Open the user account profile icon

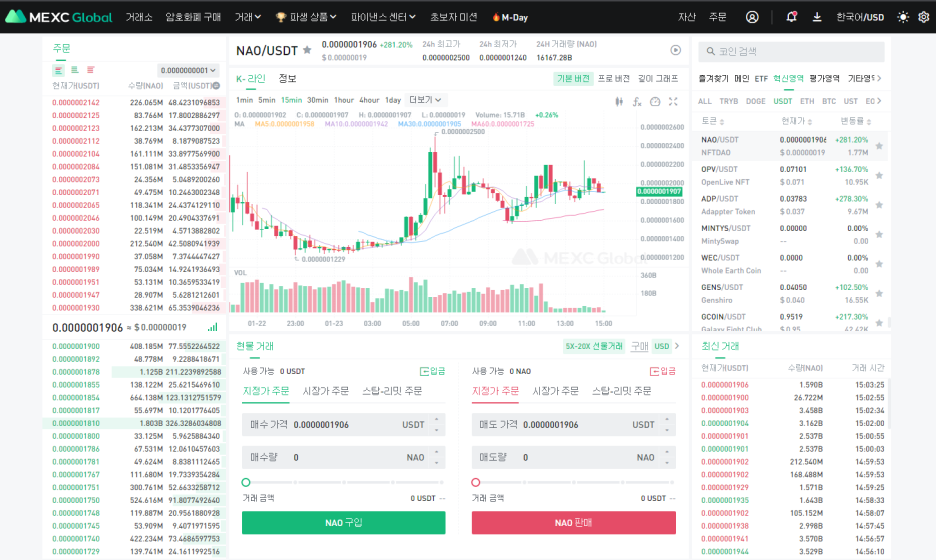click(x=752, y=17)
